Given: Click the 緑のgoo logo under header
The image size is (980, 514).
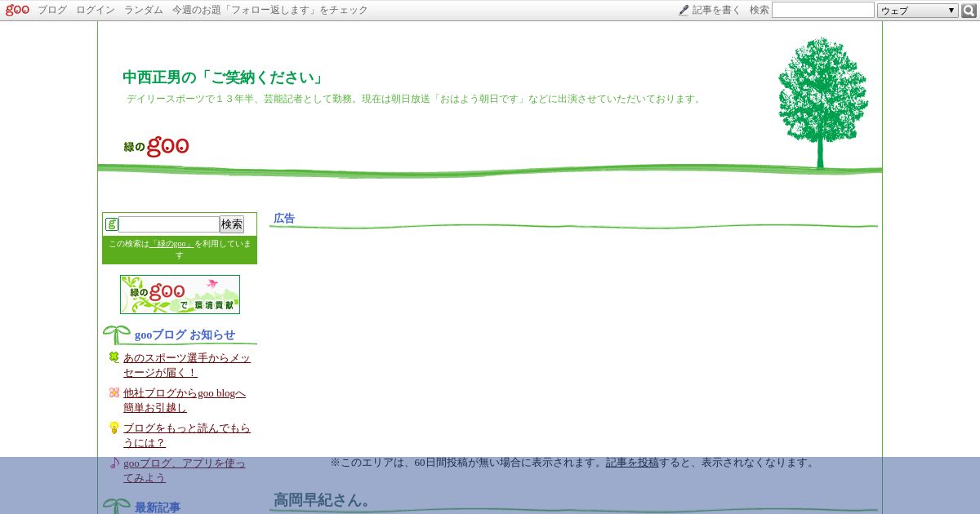Looking at the screenshot, I should 157,146.
